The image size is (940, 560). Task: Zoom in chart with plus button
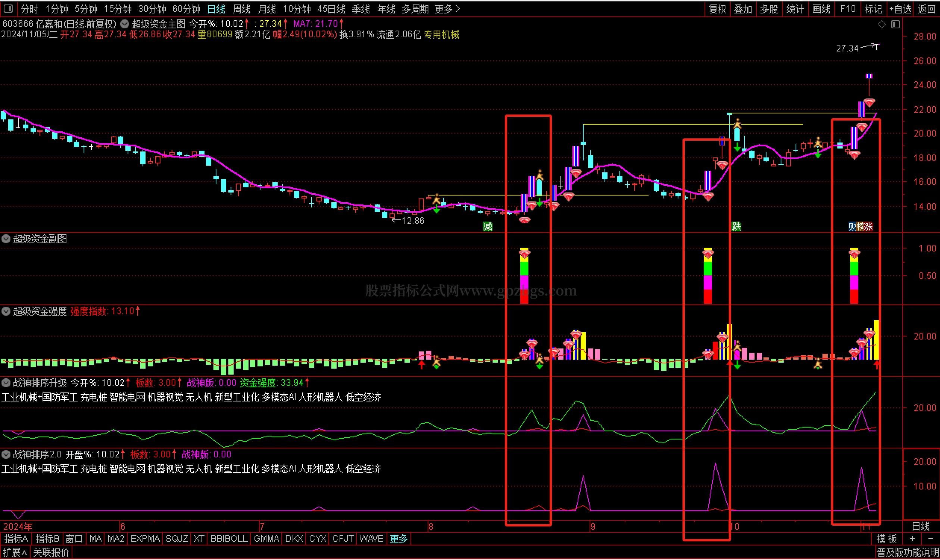point(912,539)
